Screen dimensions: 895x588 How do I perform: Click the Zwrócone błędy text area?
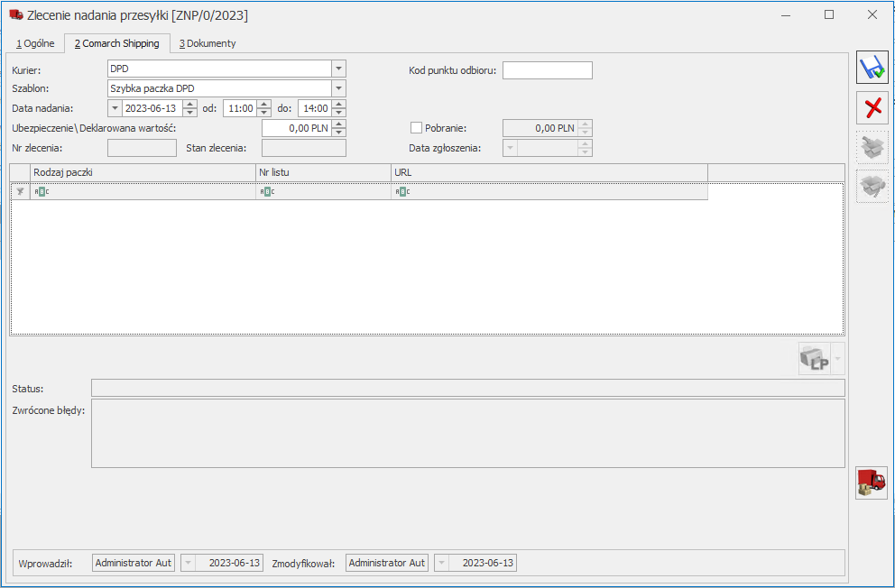click(468, 434)
